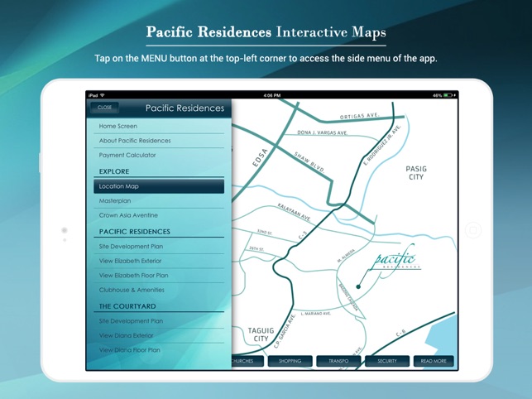The height and width of the screenshot is (399, 532).
Task: Tap the TAGUIG CITY map label
Action: click(261, 334)
